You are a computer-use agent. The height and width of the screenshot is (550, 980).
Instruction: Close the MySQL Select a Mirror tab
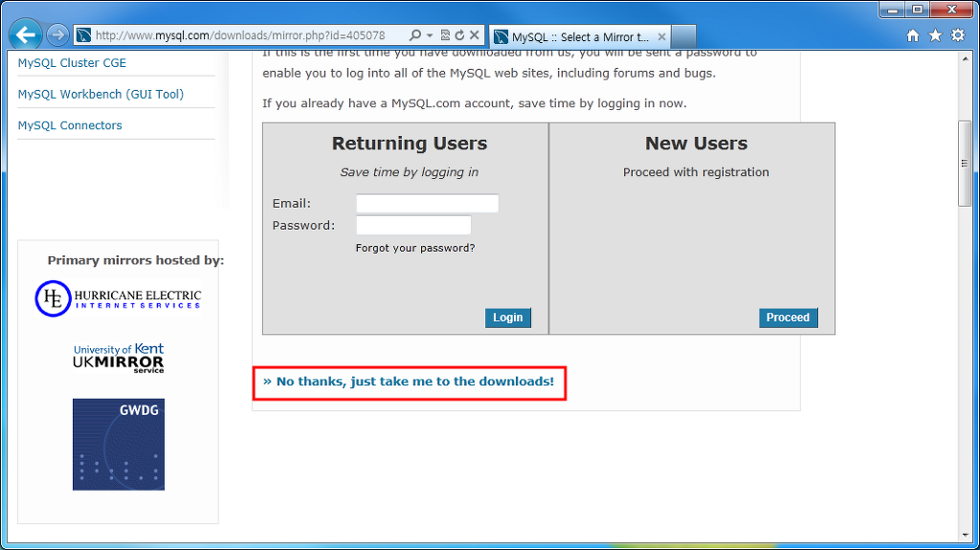coord(661,37)
